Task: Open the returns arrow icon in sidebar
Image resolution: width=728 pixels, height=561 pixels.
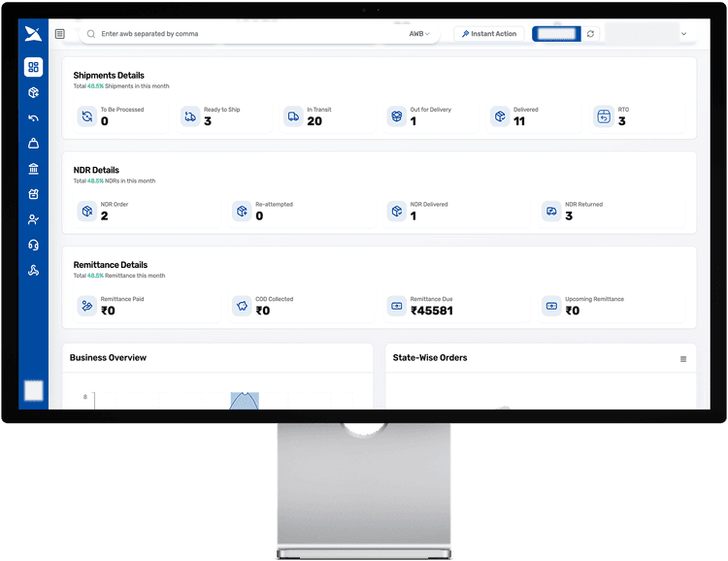Action: tap(33, 118)
